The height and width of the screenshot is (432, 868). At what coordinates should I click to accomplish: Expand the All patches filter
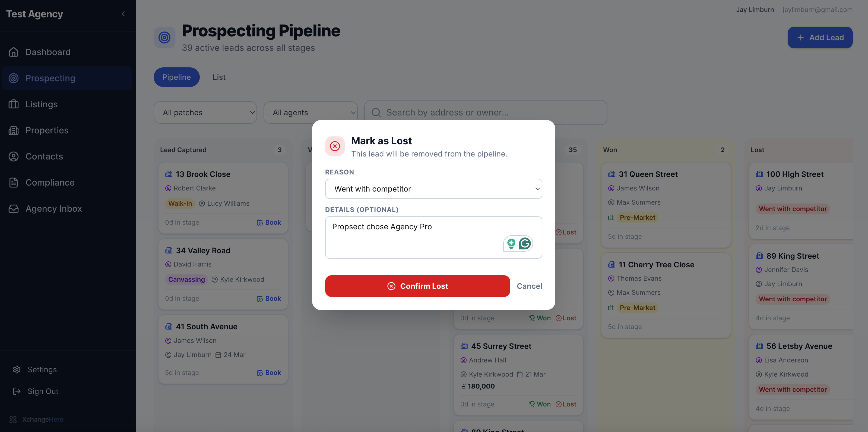(205, 113)
